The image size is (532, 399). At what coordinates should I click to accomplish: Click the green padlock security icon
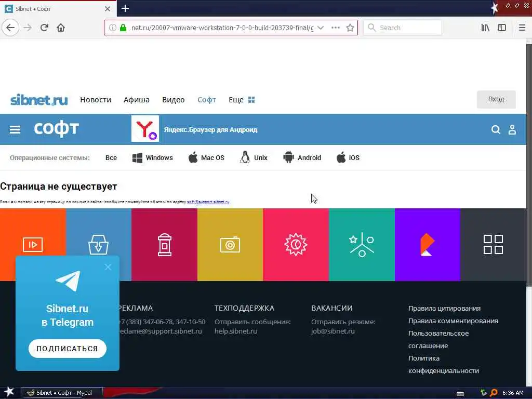pyautogui.click(x=123, y=28)
